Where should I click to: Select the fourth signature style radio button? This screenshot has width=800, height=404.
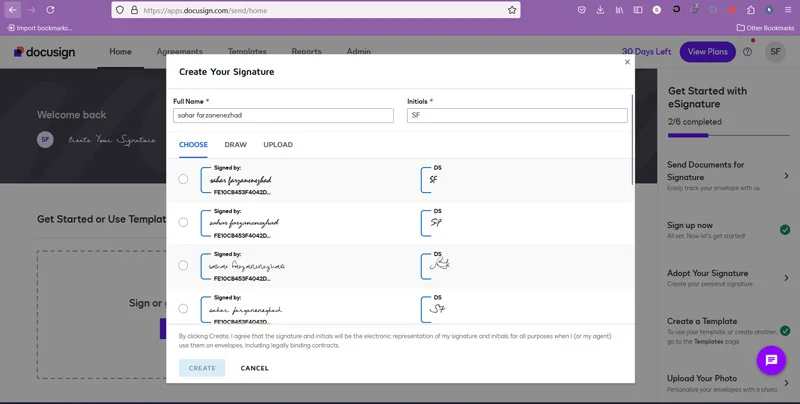click(183, 309)
